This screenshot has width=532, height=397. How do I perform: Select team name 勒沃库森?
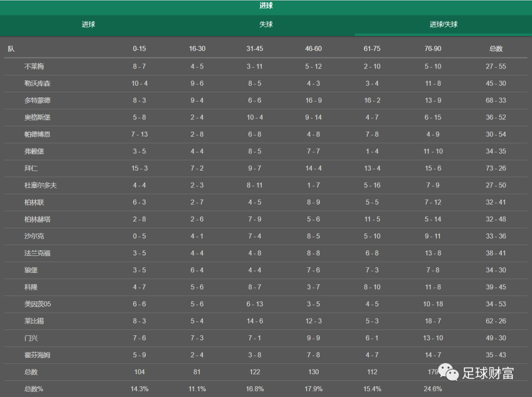(x=37, y=83)
